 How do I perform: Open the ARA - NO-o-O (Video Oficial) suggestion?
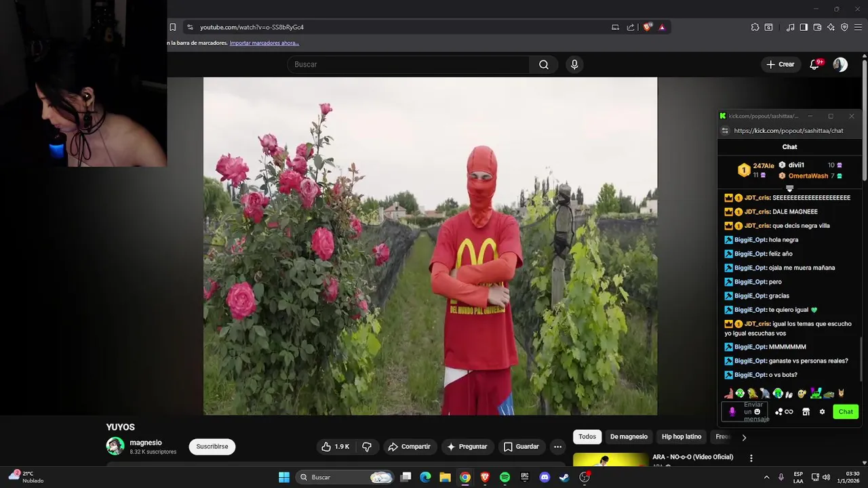click(x=692, y=457)
